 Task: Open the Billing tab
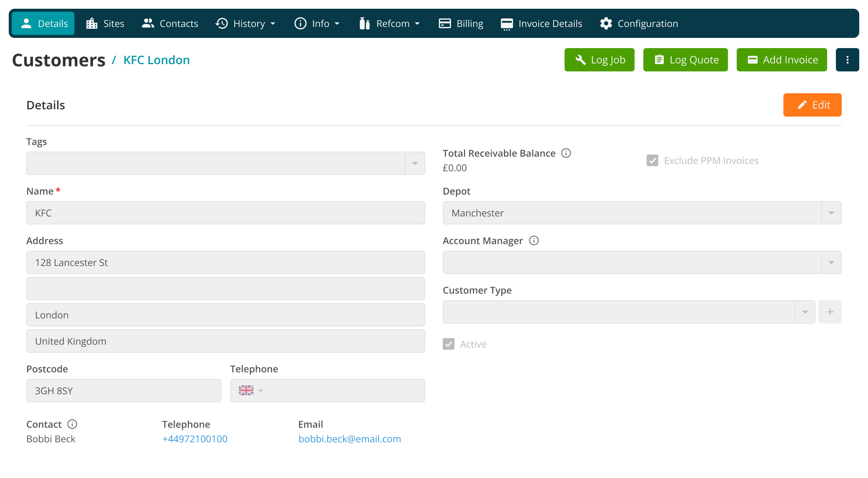tap(461, 23)
